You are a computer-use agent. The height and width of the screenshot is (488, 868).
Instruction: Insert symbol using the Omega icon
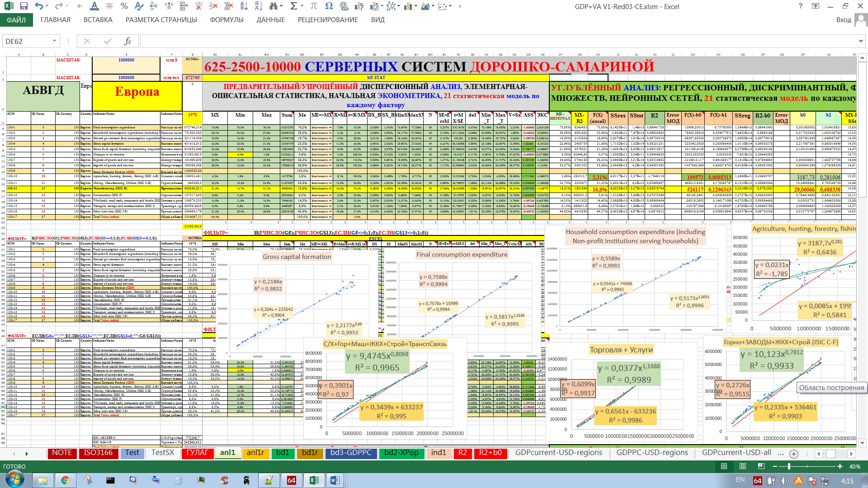pos(329,6)
